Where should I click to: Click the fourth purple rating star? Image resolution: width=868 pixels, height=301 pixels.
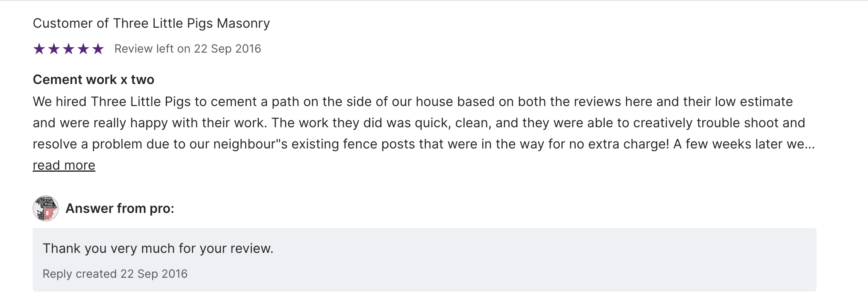pyautogui.click(x=83, y=49)
